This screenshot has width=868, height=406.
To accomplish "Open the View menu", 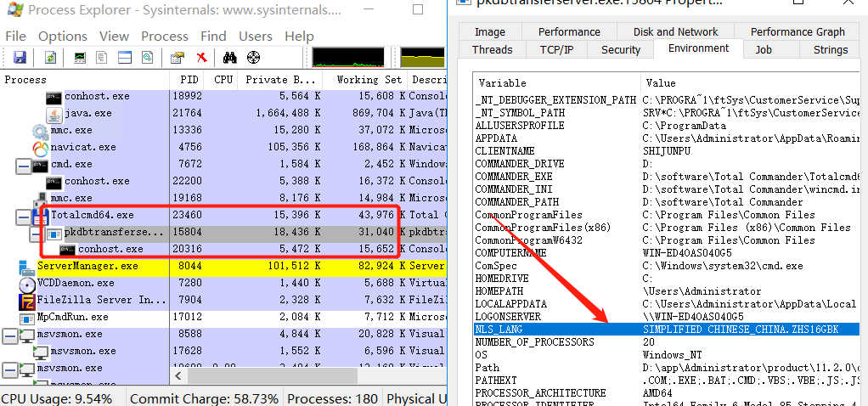I will [x=114, y=37].
